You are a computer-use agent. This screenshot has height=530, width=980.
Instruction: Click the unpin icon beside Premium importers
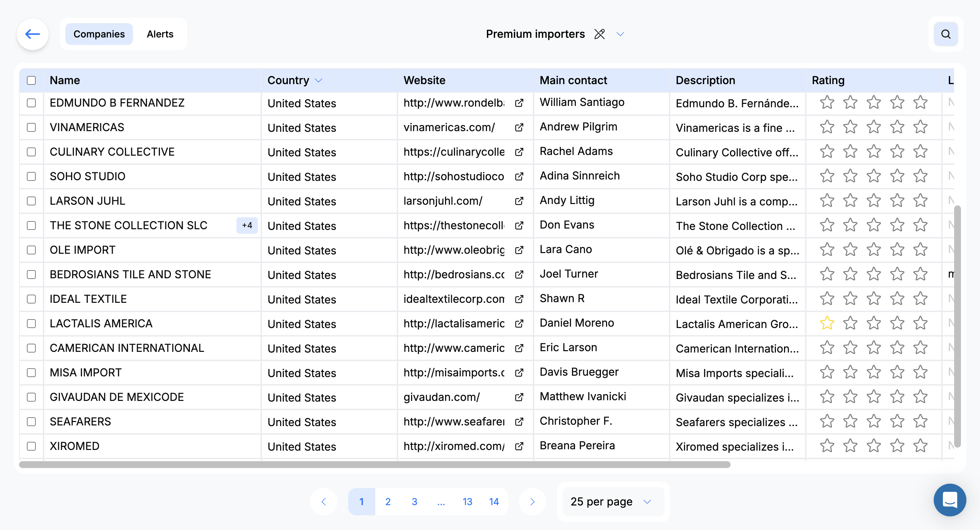coord(600,34)
